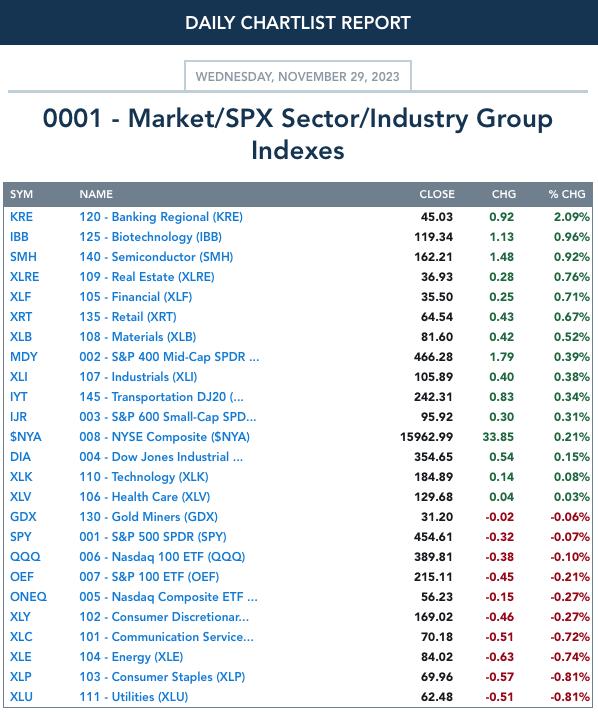Viewport: 598px width, 712px height.
Task: Select the SMH symbol link
Action: click(x=23, y=257)
